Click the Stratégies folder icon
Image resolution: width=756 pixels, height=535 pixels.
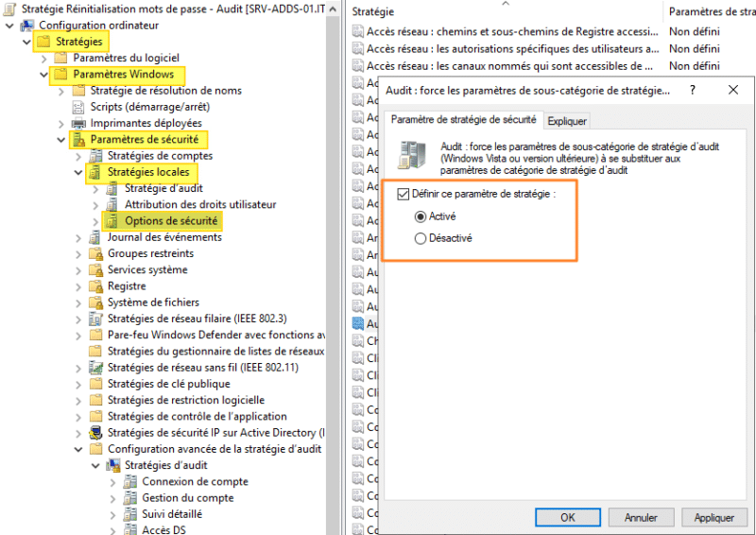(43, 42)
